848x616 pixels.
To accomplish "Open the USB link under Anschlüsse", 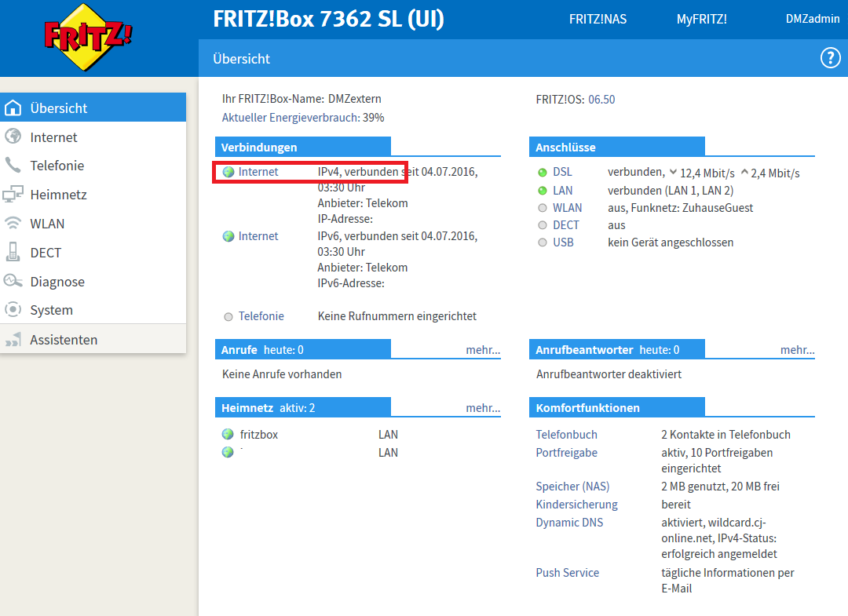I will point(563,242).
